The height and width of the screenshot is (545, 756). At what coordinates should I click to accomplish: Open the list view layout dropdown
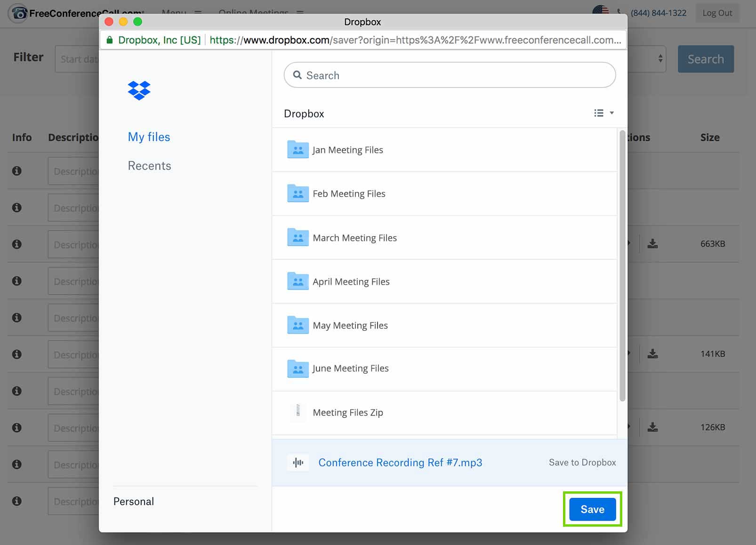(603, 113)
